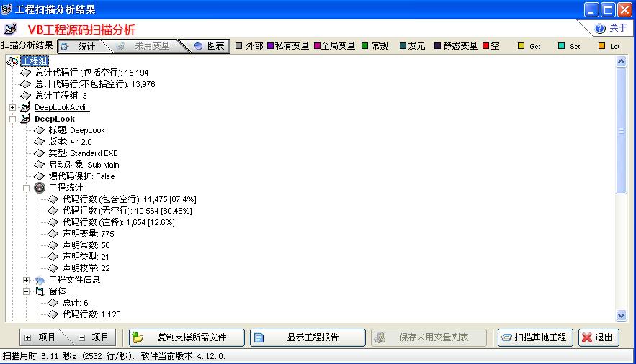Click the Let orange swatch
636x364 pixels.
pos(602,46)
